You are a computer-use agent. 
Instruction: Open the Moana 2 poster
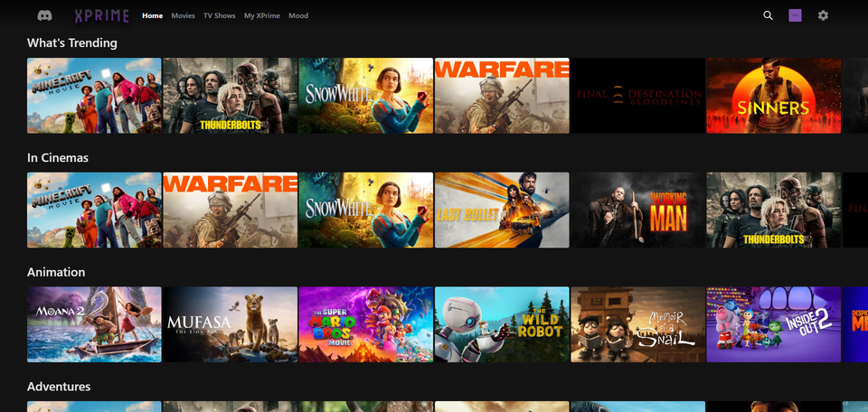94,324
